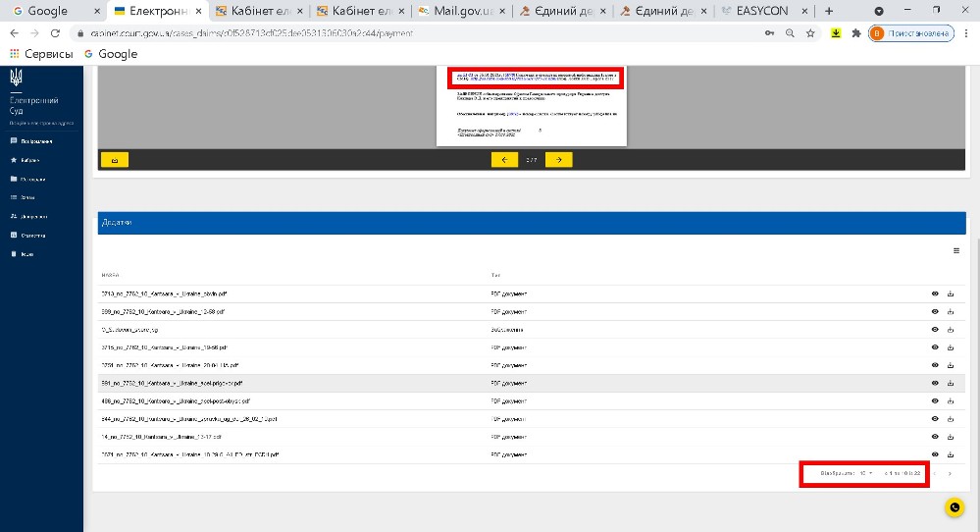The width and height of the screenshot is (980, 532).
Task: Select row of file starting with 3671
Action: pos(532,454)
